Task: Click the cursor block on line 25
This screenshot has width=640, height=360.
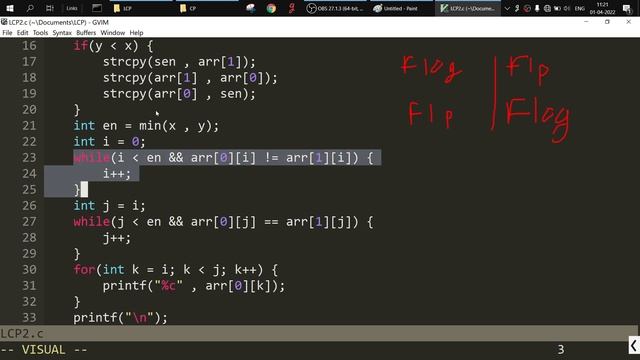Action: (84, 190)
